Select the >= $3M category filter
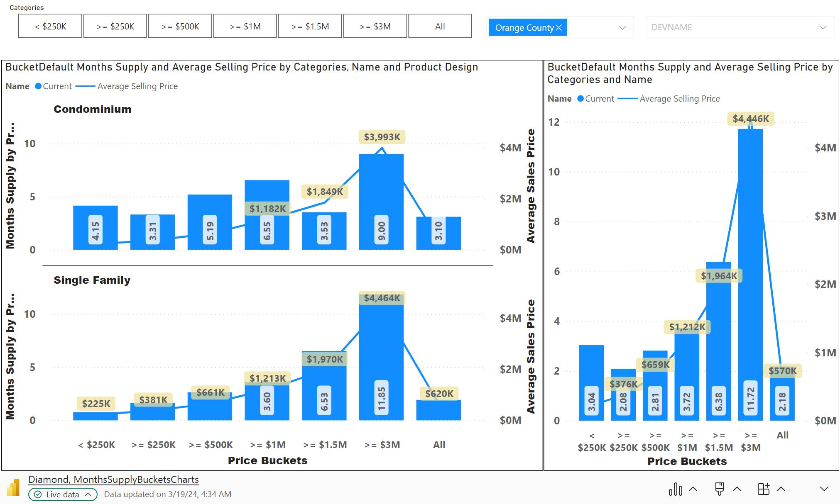 (x=375, y=26)
